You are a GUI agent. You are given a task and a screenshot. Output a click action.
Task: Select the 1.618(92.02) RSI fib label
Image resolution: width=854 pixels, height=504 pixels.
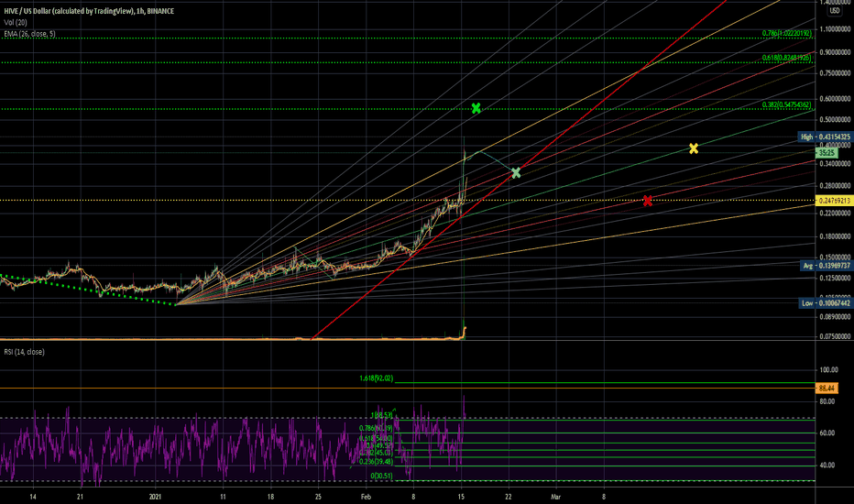376,378
